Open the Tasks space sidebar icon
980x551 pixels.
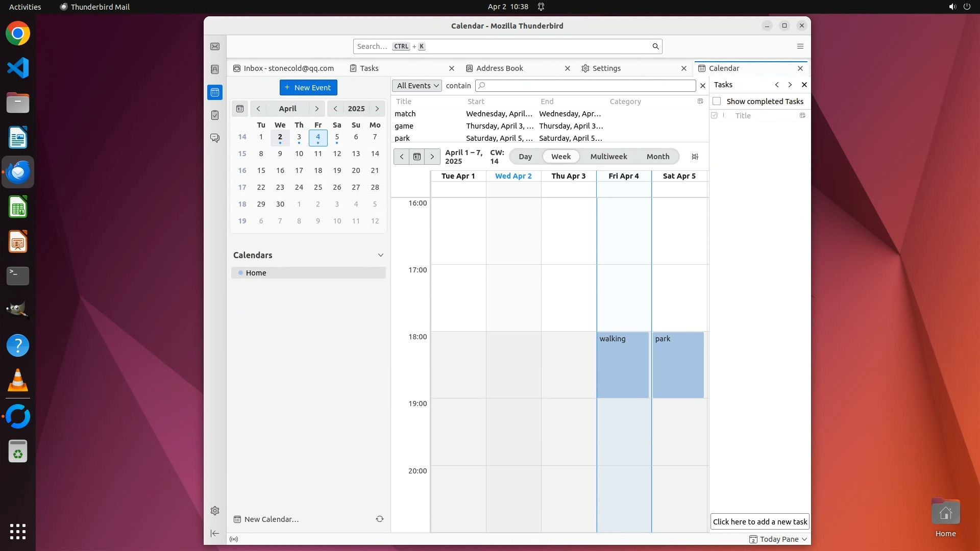(215, 115)
